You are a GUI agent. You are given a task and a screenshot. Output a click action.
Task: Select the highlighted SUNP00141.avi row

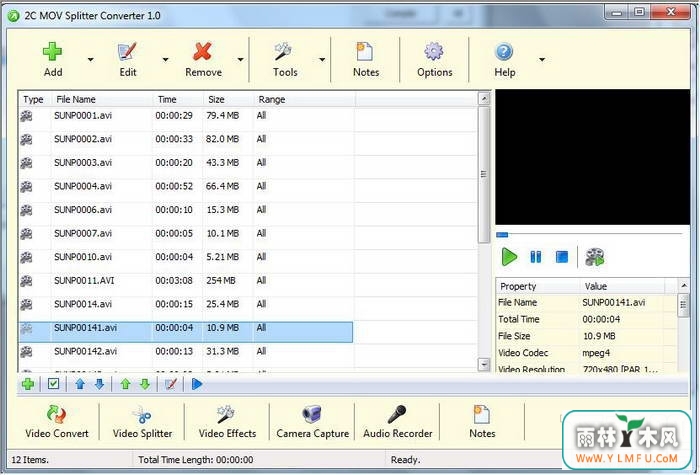pyautogui.click(x=186, y=332)
